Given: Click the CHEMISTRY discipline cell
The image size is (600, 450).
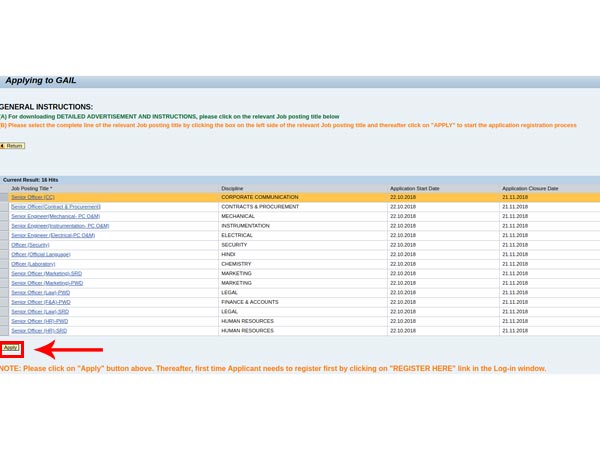Looking at the screenshot, I should 236,264.
